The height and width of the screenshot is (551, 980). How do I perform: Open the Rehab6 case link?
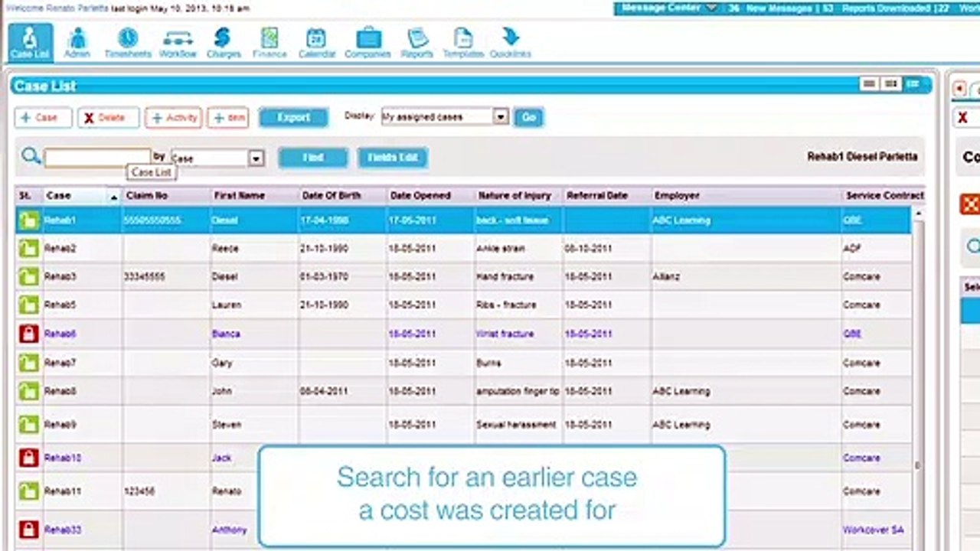[60, 334]
